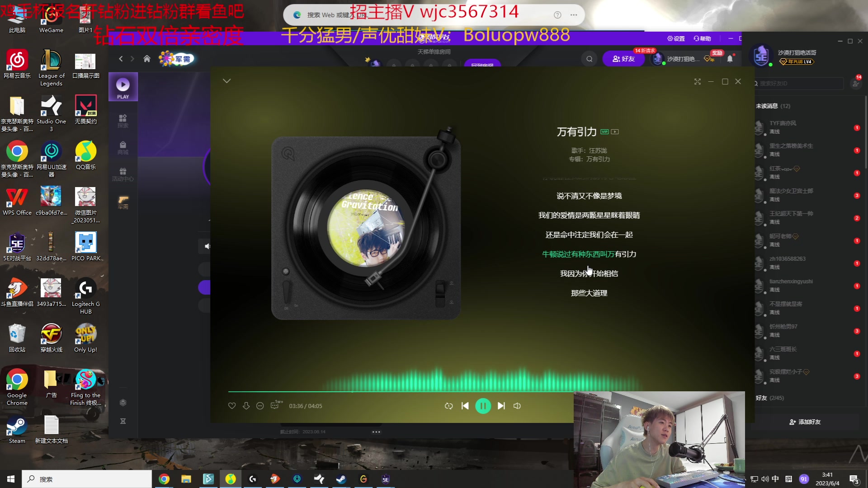Click the 军需 banner badge in 5E header
868x488 pixels.
click(176, 59)
